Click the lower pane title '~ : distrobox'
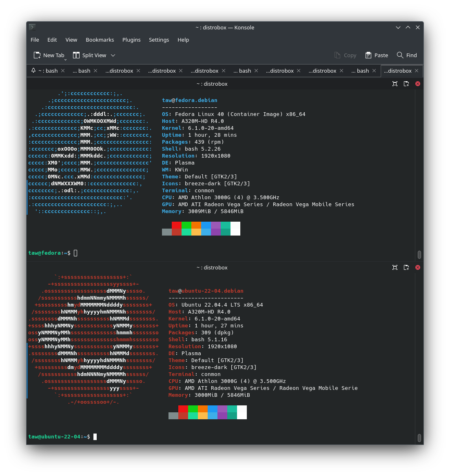The width and height of the screenshot is (450, 476). click(x=212, y=267)
